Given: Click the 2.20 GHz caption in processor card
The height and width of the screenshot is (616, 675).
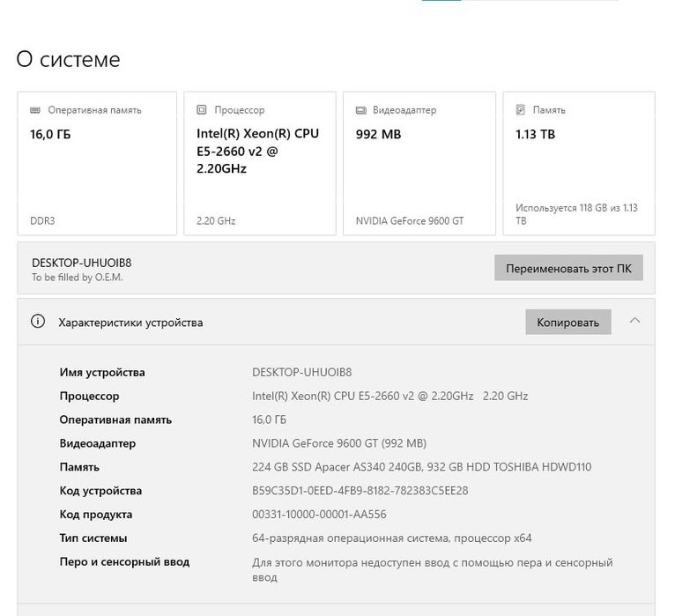Looking at the screenshot, I should tap(216, 221).
